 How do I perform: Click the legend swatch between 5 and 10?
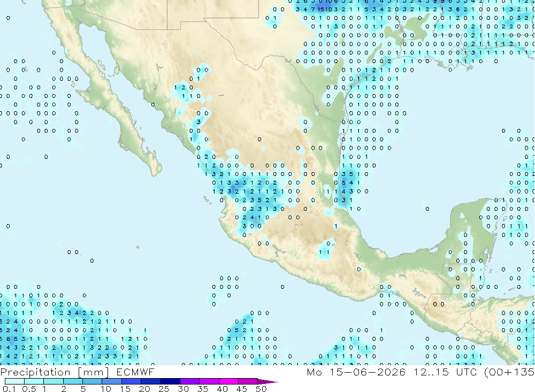pos(93,381)
